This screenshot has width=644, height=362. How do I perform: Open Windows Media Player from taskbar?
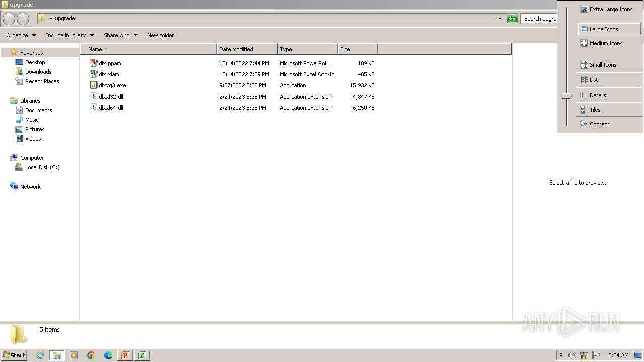pos(74,355)
